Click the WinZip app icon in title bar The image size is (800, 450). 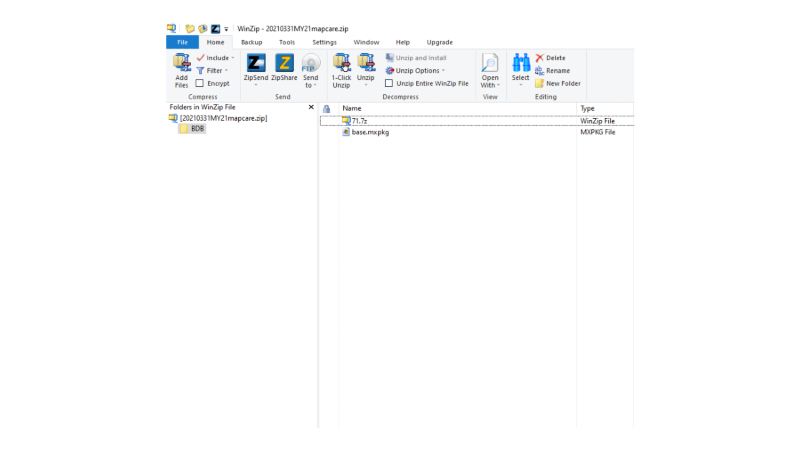tap(171, 29)
